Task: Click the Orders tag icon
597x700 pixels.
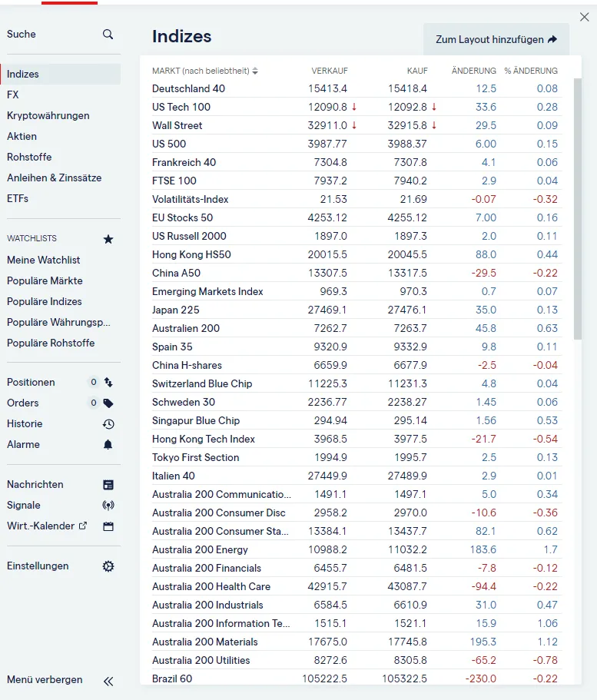Action: (x=108, y=403)
